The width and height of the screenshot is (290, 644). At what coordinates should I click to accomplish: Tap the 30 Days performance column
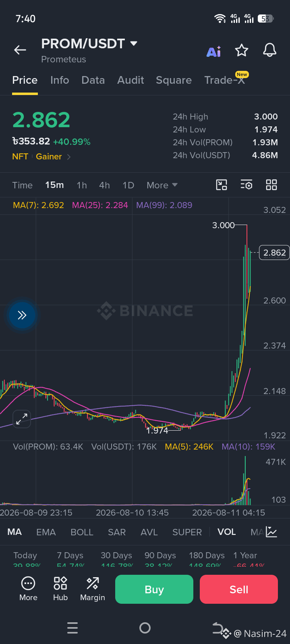(x=116, y=560)
